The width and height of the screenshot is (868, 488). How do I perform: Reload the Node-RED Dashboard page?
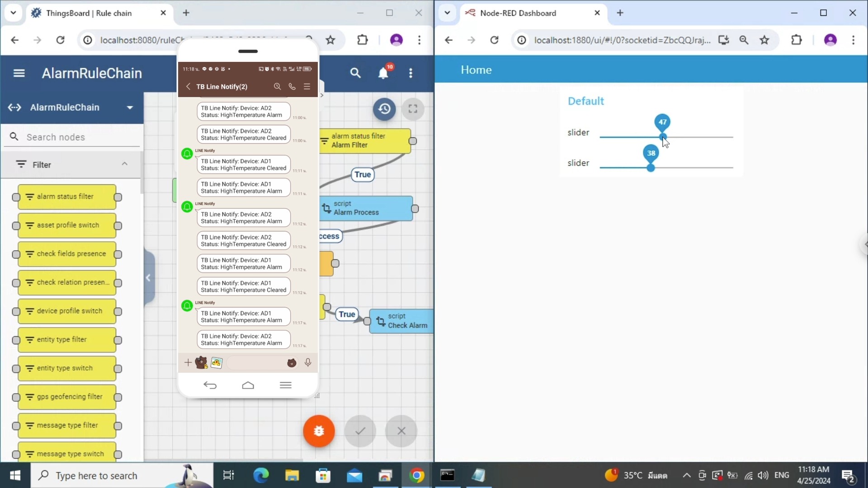[x=495, y=40]
